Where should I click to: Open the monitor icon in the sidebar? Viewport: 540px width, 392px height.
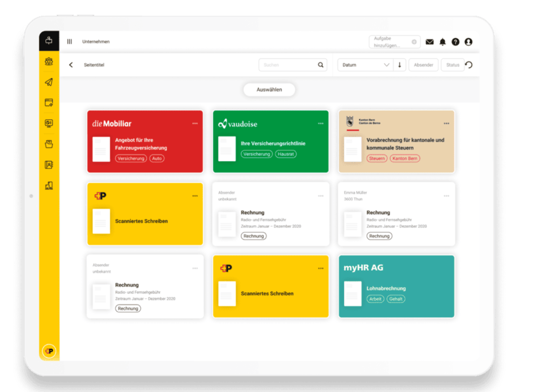(x=49, y=123)
